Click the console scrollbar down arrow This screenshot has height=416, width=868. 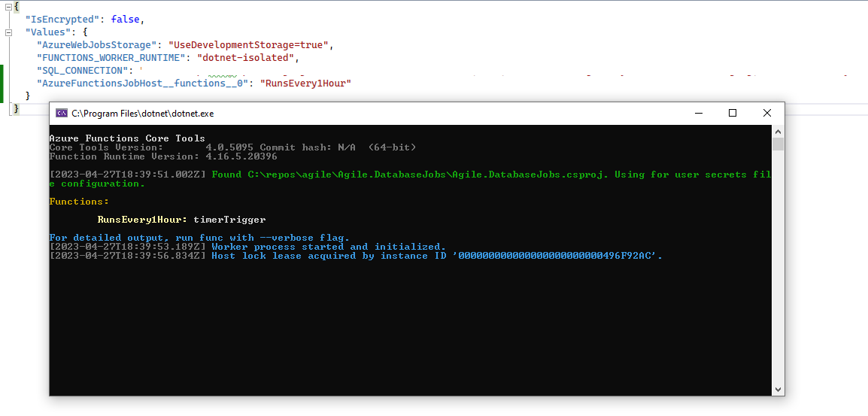coord(778,390)
